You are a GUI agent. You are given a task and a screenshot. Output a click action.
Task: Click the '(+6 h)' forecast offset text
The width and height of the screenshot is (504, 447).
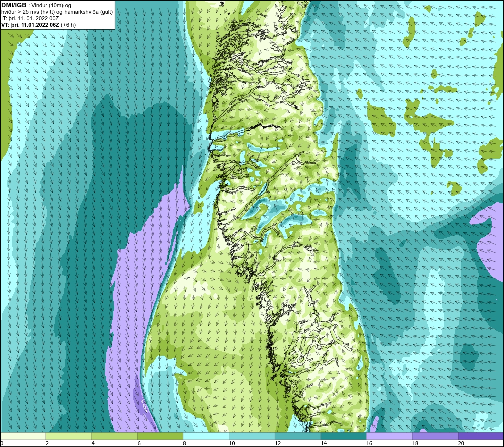tap(68, 25)
